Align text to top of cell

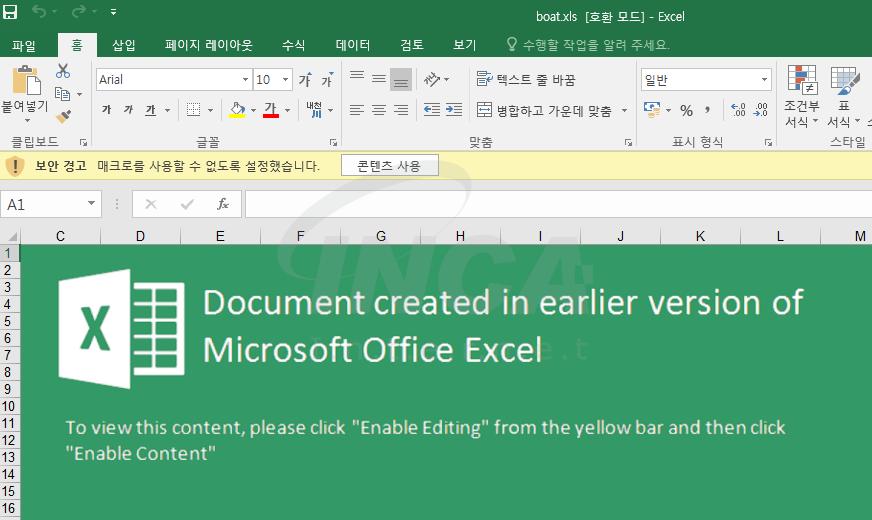point(357,77)
